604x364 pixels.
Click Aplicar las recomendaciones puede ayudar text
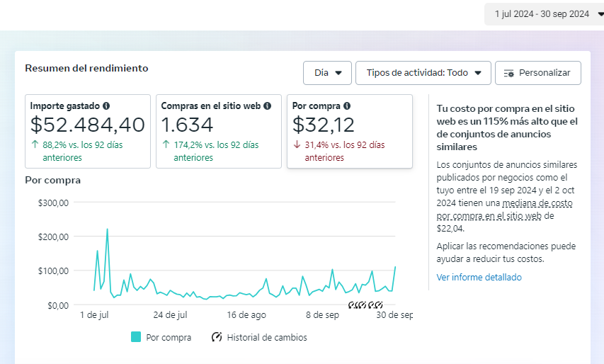coord(506,252)
